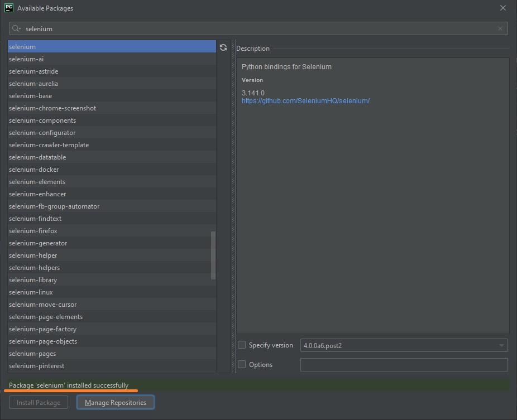Enable the Specify version checkbox

coord(242,345)
